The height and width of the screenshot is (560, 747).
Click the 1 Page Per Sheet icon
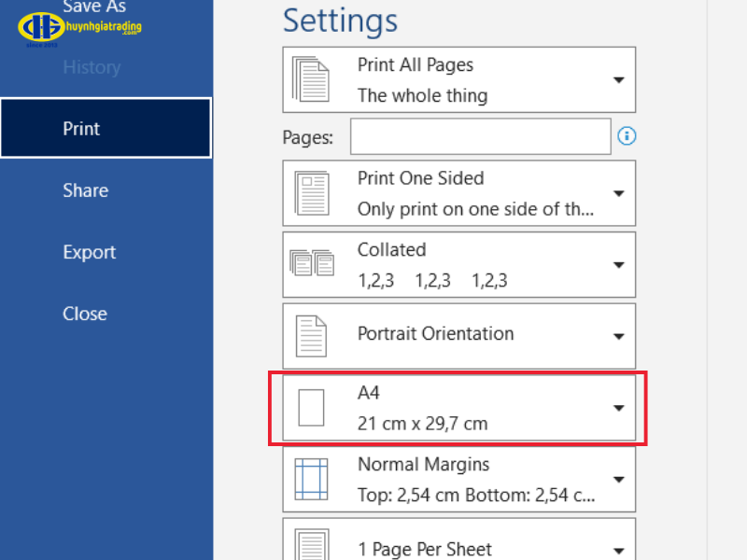pos(311,544)
